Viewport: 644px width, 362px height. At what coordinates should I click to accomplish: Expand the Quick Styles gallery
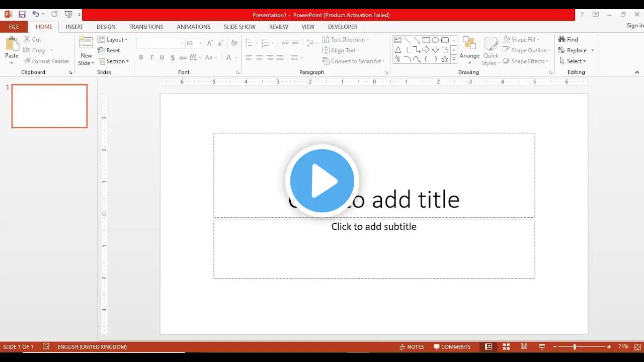[491, 51]
